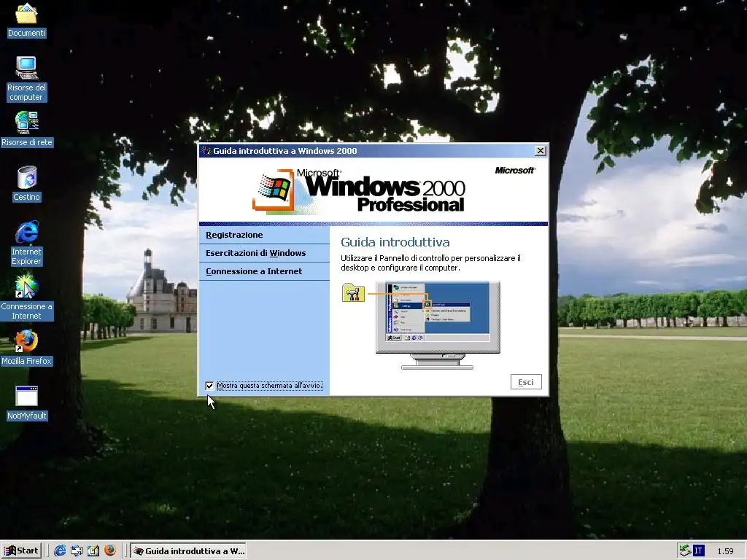Click the monitor illustration in Guida introduttiva
This screenshot has width=747, height=560.
click(438, 325)
